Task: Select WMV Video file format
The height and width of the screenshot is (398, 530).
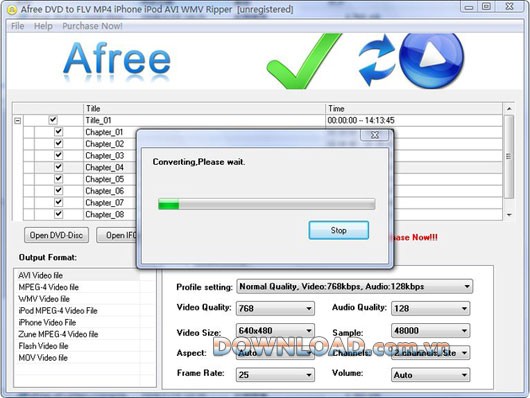Action: (44, 299)
